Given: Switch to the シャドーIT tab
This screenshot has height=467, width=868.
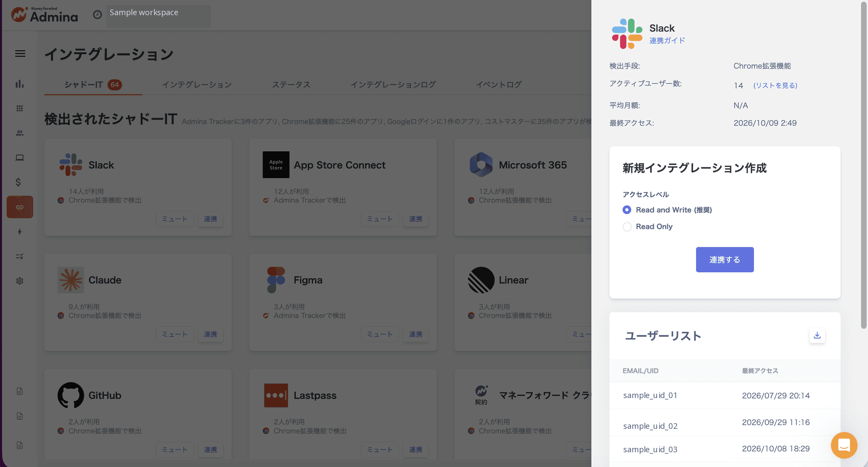Looking at the screenshot, I should click(x=93, y=85).
